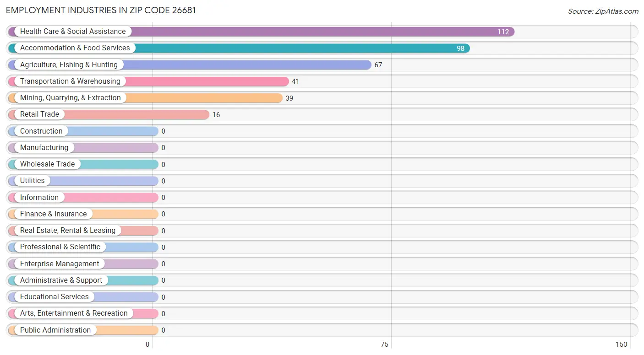Click the Enterprise Management label
The height and width of the screenshot is (355, 644).
click(60, 264)
